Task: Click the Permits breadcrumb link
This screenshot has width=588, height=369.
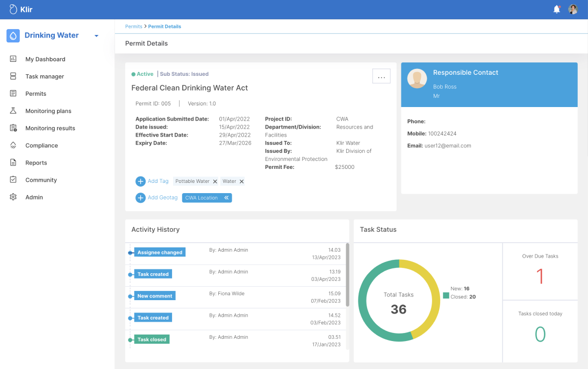Action: 133,26
